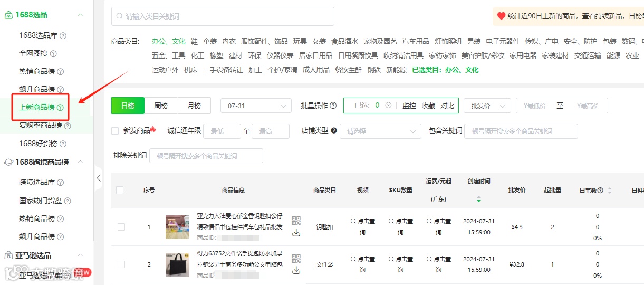Click help icon beside 1688好货榜
Viewport: 644px width, 285px height.
click(63, 144)
